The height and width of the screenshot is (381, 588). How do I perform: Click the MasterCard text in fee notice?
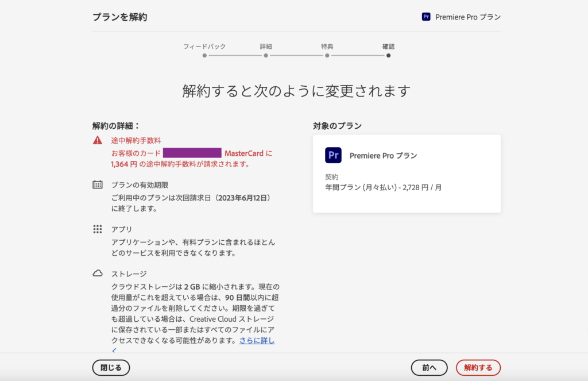243,153
